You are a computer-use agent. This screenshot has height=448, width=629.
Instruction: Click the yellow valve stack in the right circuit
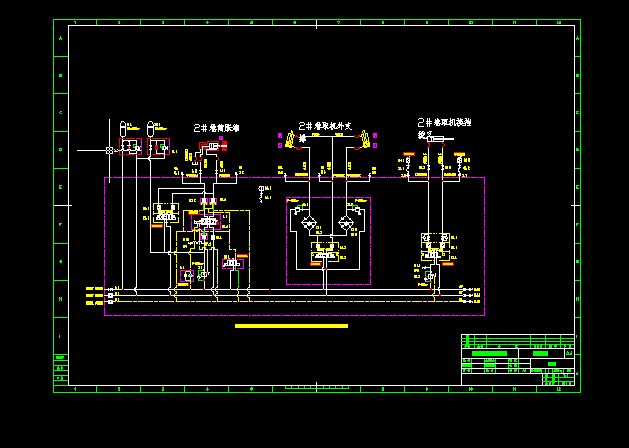[x=435, y=247]
